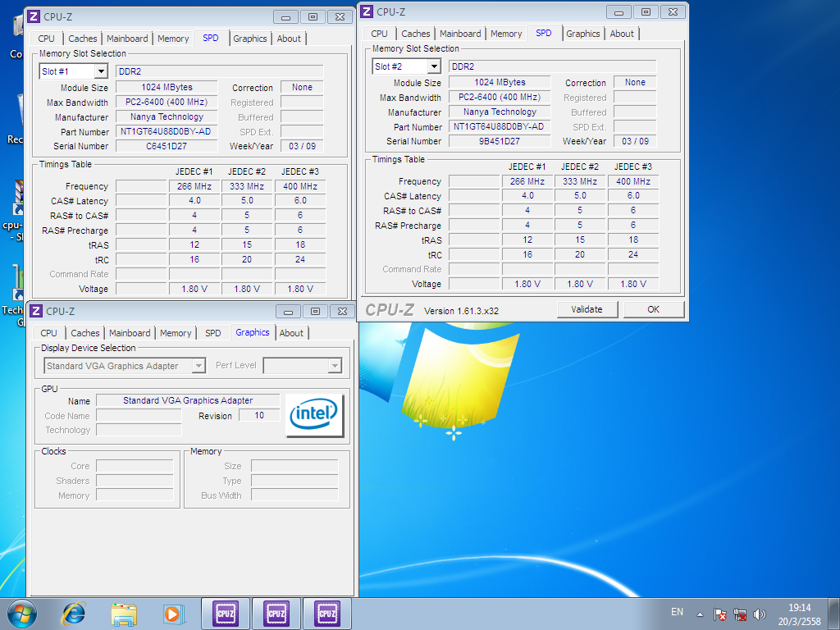Click Slot #2 DDR2 memory type field
The height and width of the screenshot is (630, 840).
(552, 66)
